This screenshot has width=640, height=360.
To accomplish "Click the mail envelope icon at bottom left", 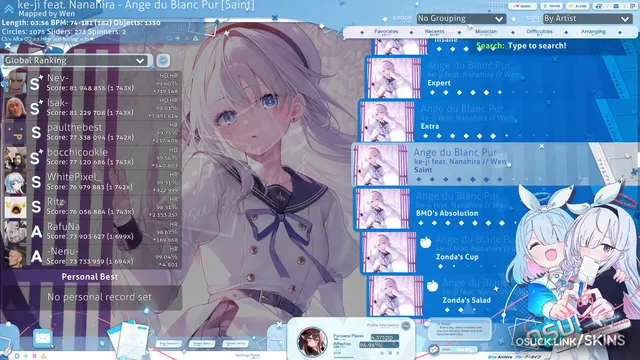I will point(42,338).
